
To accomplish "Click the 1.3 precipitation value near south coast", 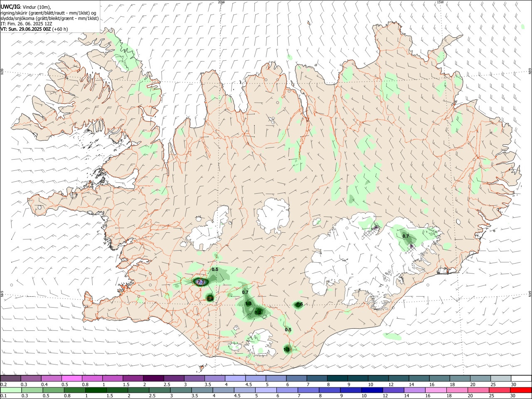I will coord(287,350).
